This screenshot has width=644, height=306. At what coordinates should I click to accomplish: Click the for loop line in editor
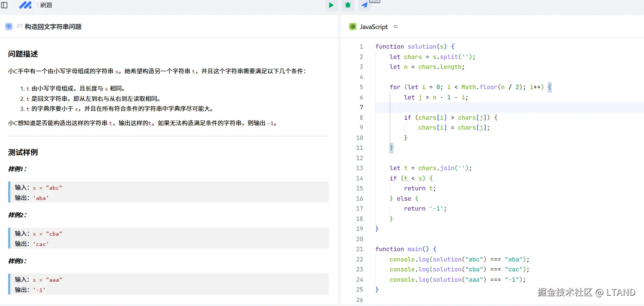pos(470,87)
